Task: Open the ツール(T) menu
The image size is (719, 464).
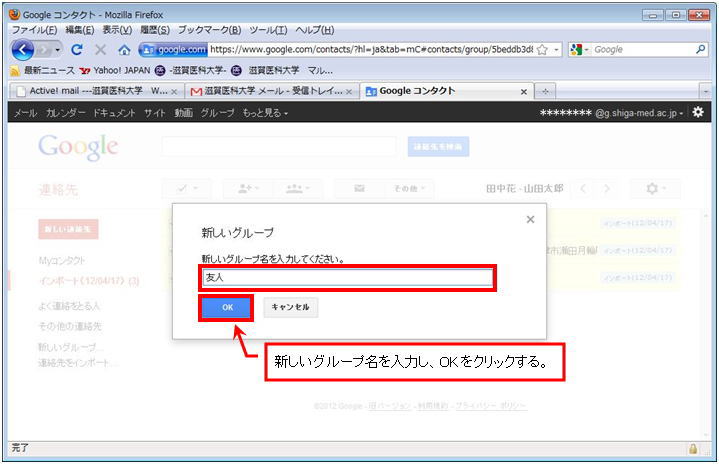Action: [268, 30]
